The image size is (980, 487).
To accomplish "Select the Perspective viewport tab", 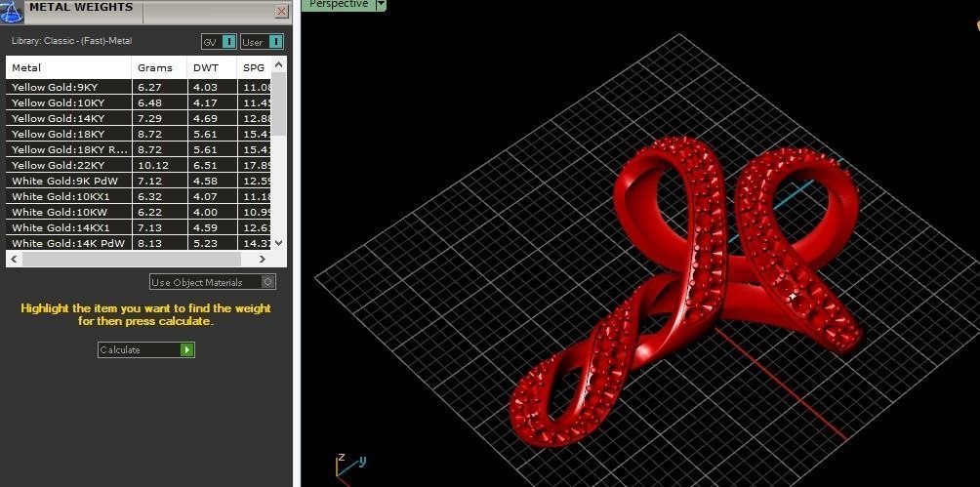I will [338, 4].
